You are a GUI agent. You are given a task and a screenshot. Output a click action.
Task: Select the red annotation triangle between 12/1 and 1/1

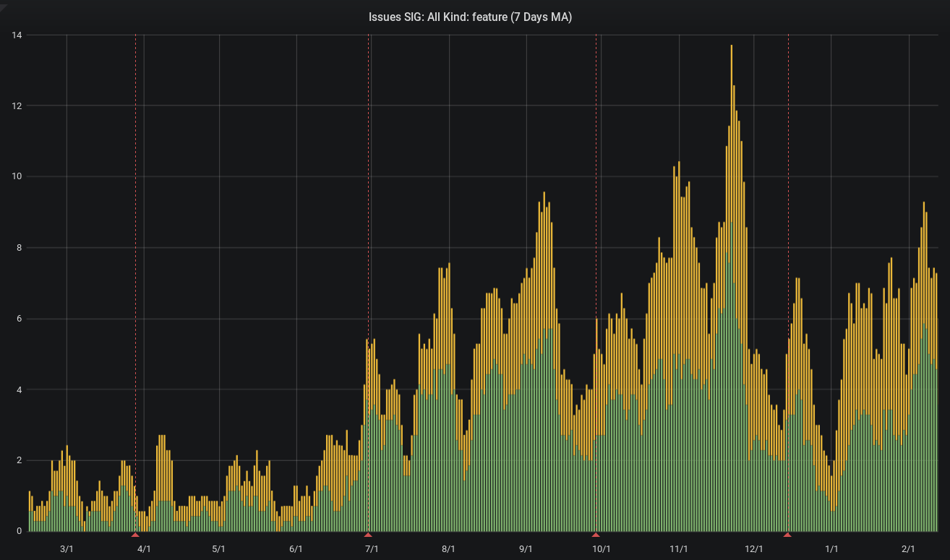pos(787,535)
